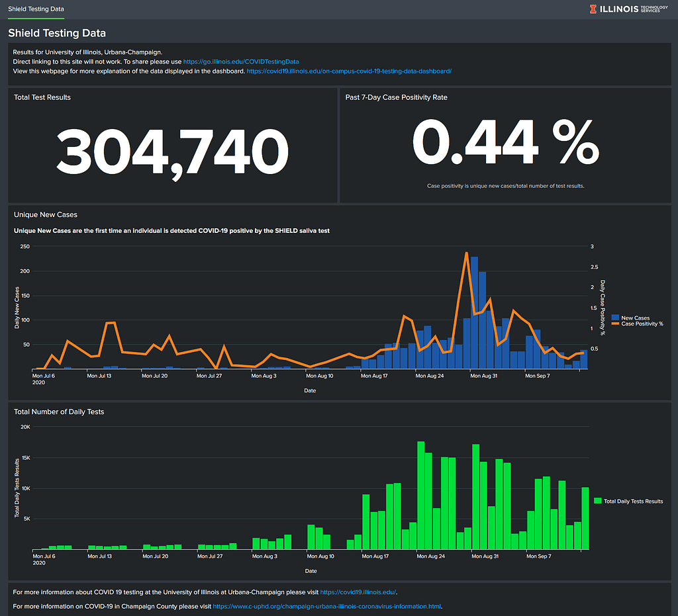Click the orange positivity line peak

[466, 253]
